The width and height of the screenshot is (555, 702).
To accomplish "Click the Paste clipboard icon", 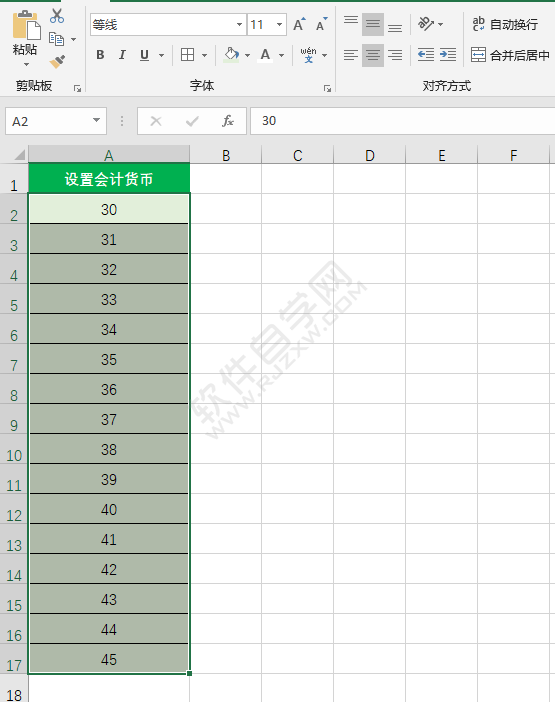I will 26,25.
